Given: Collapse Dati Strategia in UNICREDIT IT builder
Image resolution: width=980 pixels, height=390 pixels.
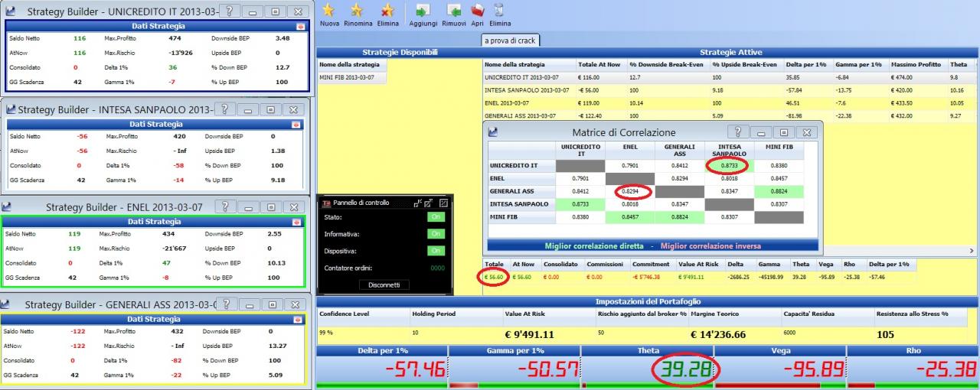Looking at the screenshot, I should click(x=300, y=26).
